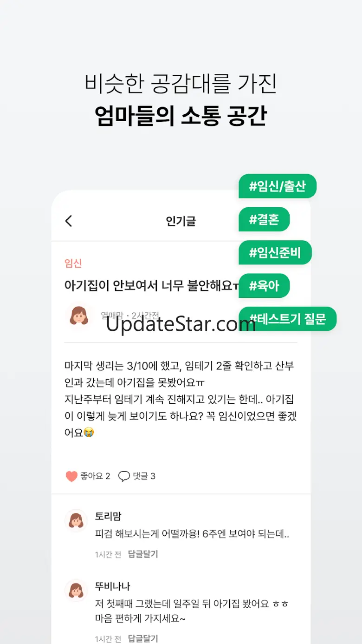Select the #임신준비 hashtag tag
362x644 pixels.
tap(275, 252)
